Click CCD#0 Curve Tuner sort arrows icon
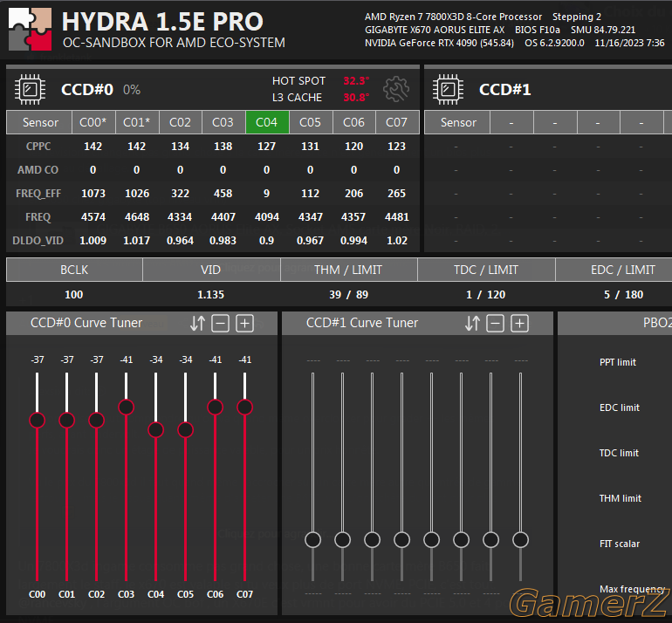Screen dimensions: 672x623 coord(197,323)
